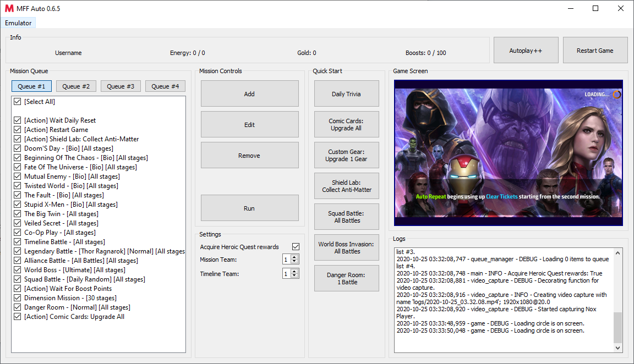Click the Edit mission button

tap(249, 124)
